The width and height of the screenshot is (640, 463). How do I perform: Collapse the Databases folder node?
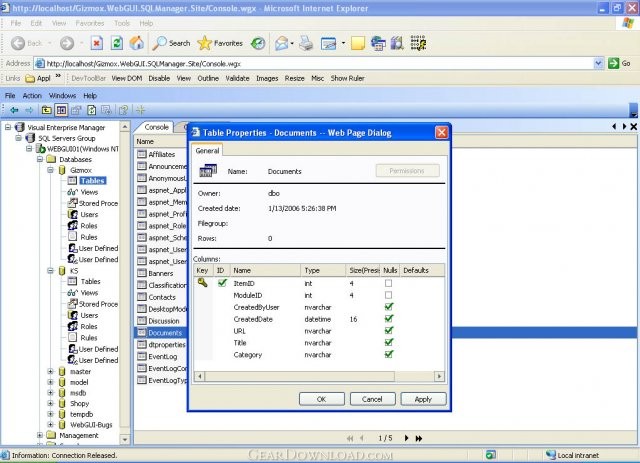(40, 159)
